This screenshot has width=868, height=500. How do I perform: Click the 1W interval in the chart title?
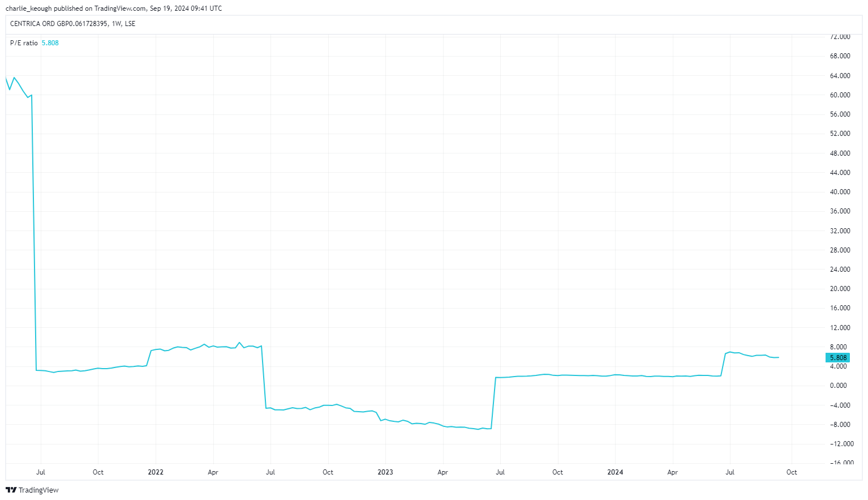(116, 24)
